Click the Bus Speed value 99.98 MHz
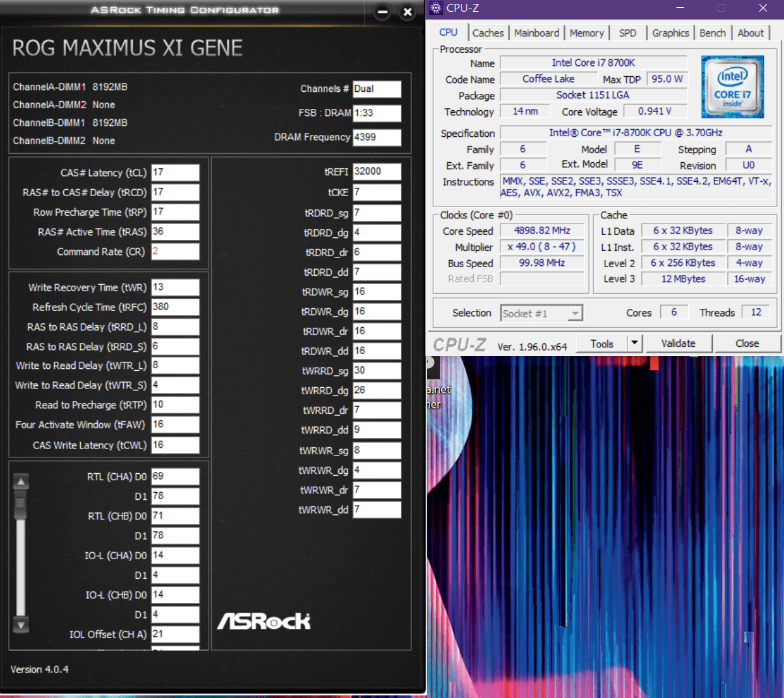The image size is (784, 698). tap(542, 263)
